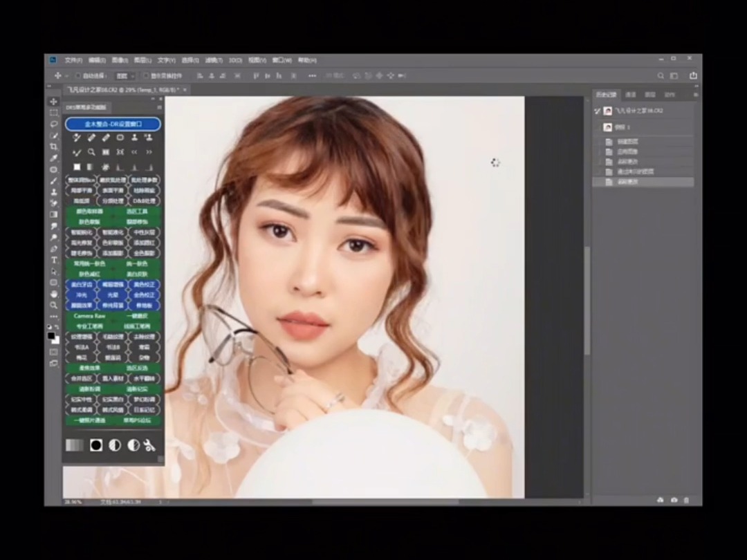Select the Type tool
The width and height of the screenshot is (747, 560).
(54, 260)
